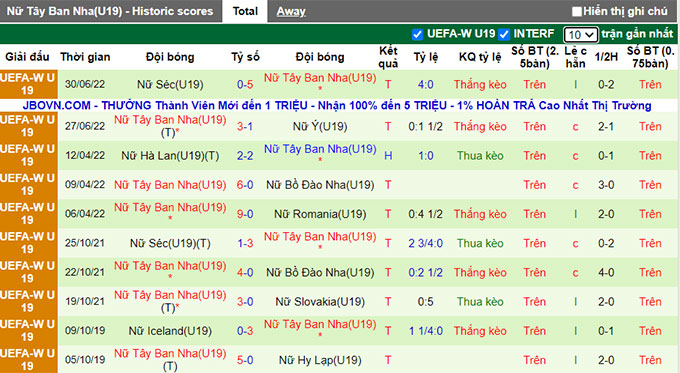
Task: Select the Thời gian column header
Action: pos(85,57)
